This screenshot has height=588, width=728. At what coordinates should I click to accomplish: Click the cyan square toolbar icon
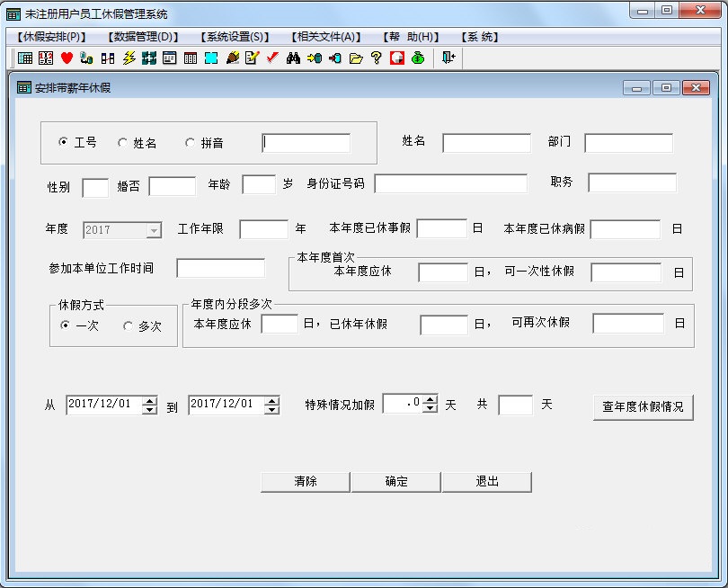[211, 58]
